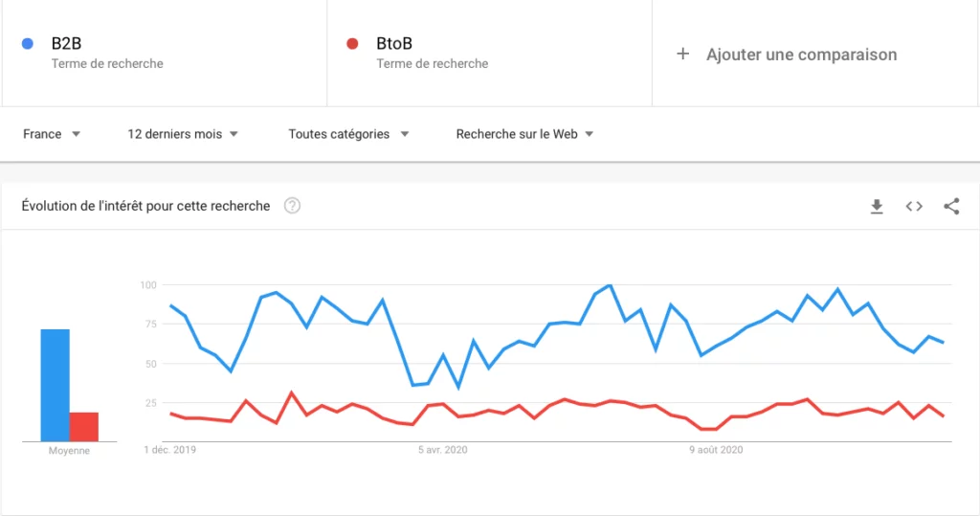Download the interest chart data as CSV
This screenshot has width=980, height=516.
click(x=877, y=207)
